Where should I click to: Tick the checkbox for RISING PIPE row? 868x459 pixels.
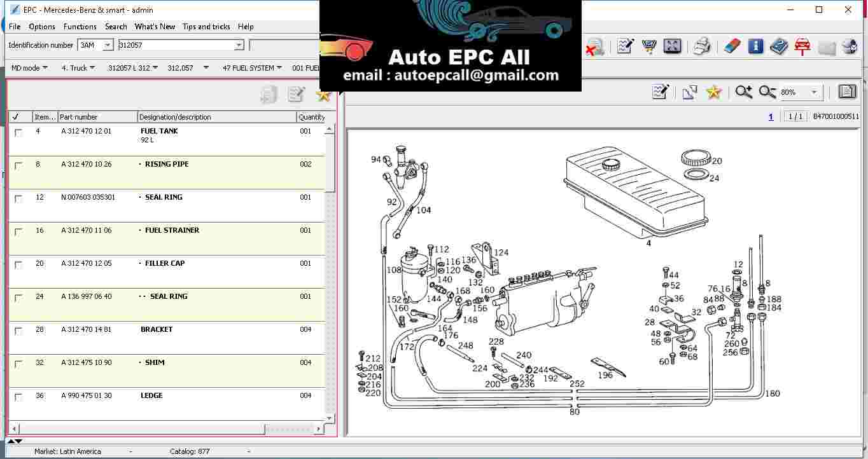click(18, 166)
